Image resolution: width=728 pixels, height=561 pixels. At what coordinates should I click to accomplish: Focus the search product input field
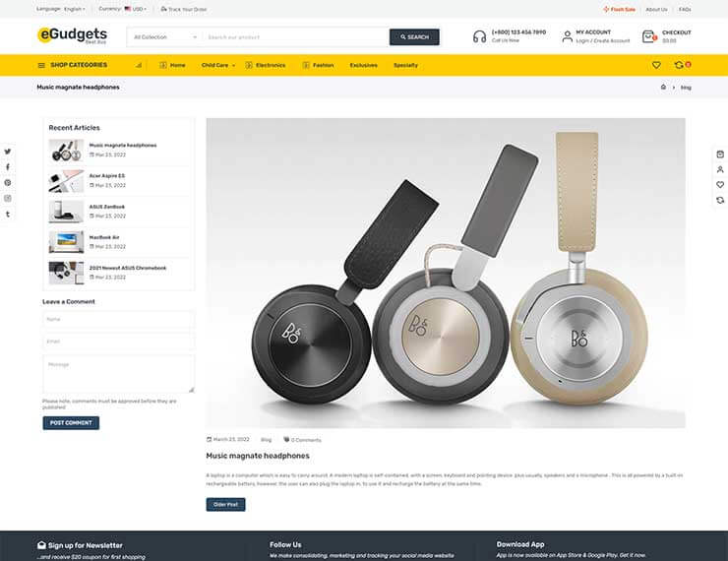coord(296,37)
